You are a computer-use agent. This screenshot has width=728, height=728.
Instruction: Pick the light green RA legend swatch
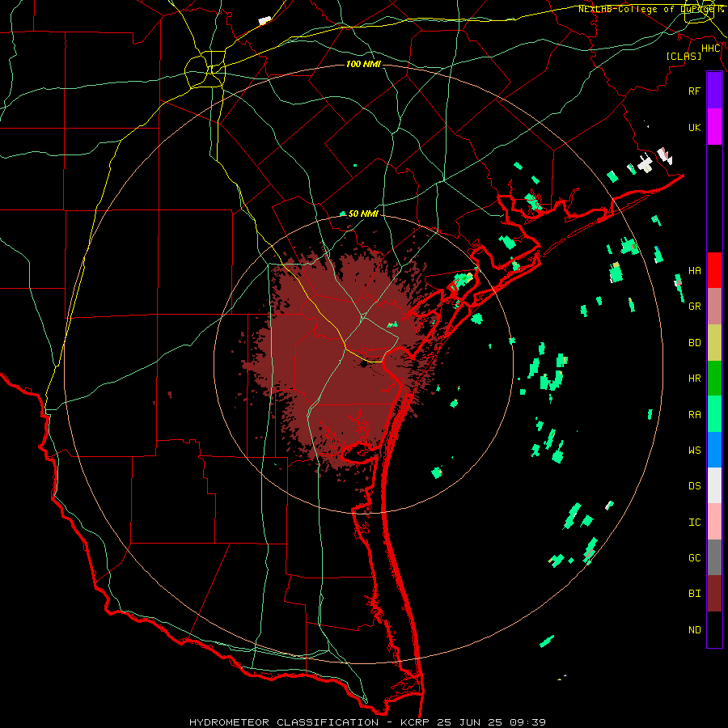[714, 414]
